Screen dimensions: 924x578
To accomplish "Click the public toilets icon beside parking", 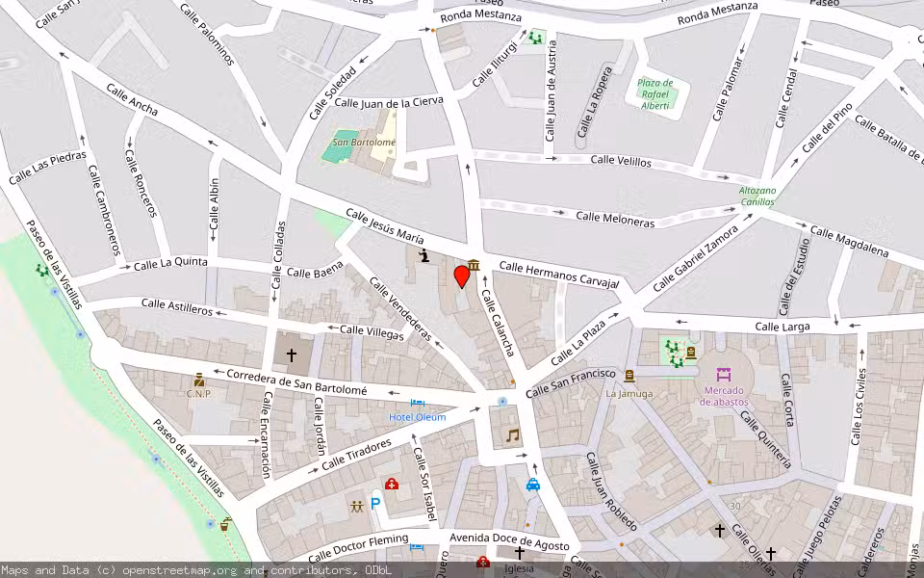I will point(357,506).
